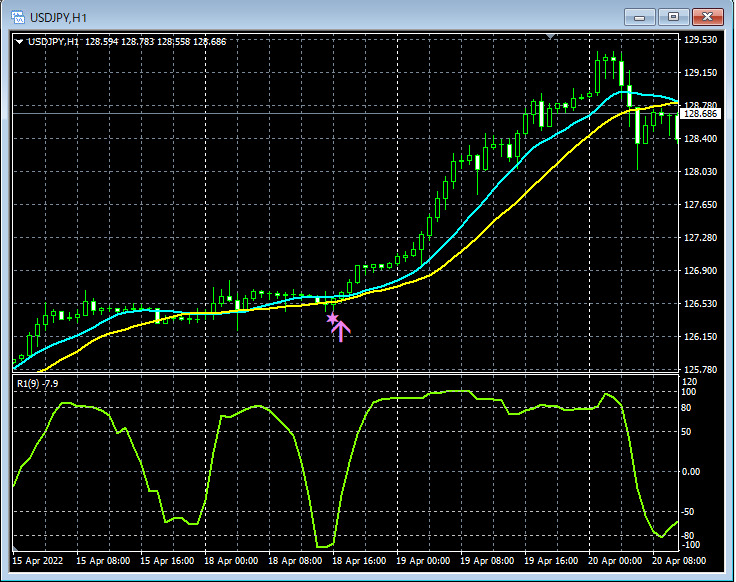Click the USDJPY,H1 chart window icon
The height and width of the screenshot is (582, 736).
[x=18, y=18]
